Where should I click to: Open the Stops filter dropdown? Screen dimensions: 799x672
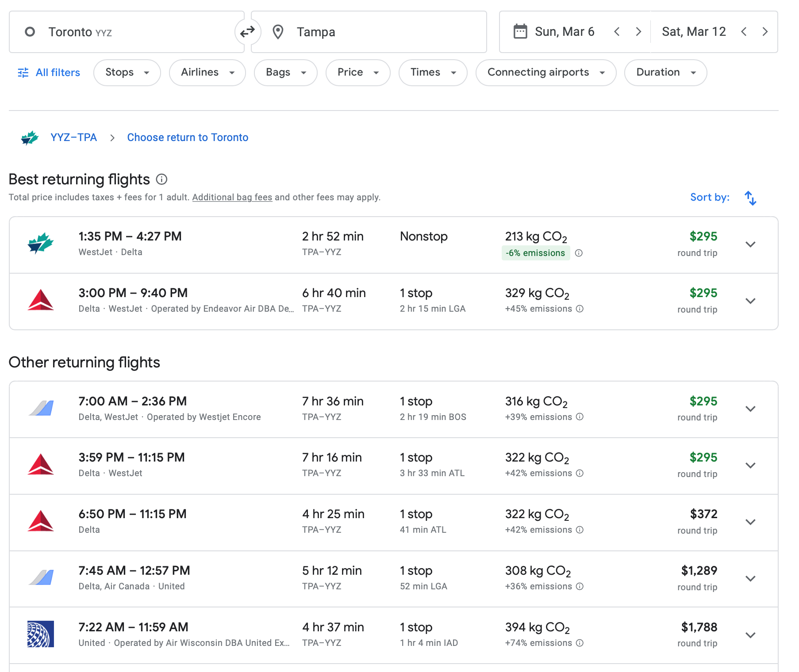tap(127, 73)
